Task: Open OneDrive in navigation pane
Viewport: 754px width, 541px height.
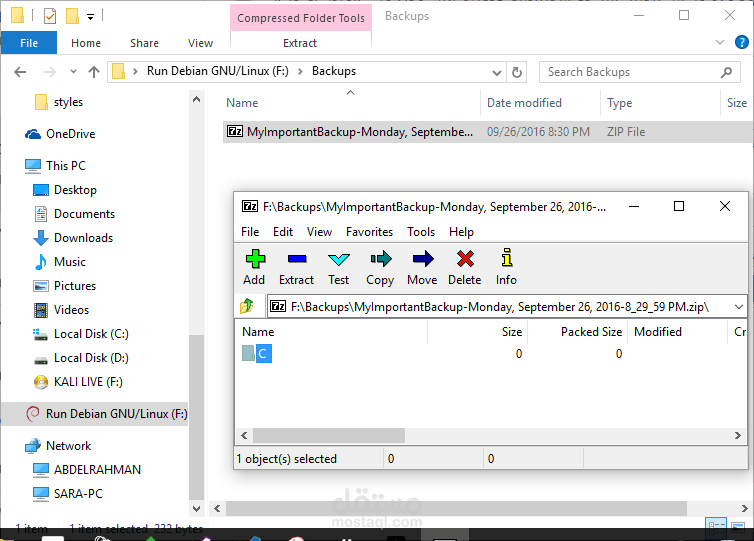Action: (x=60, y=134)
